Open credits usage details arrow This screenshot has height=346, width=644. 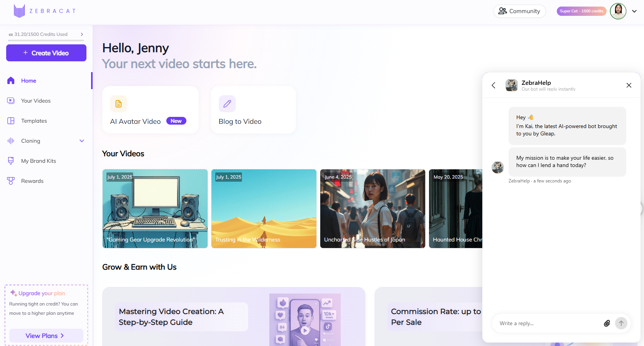pos(82,34)
